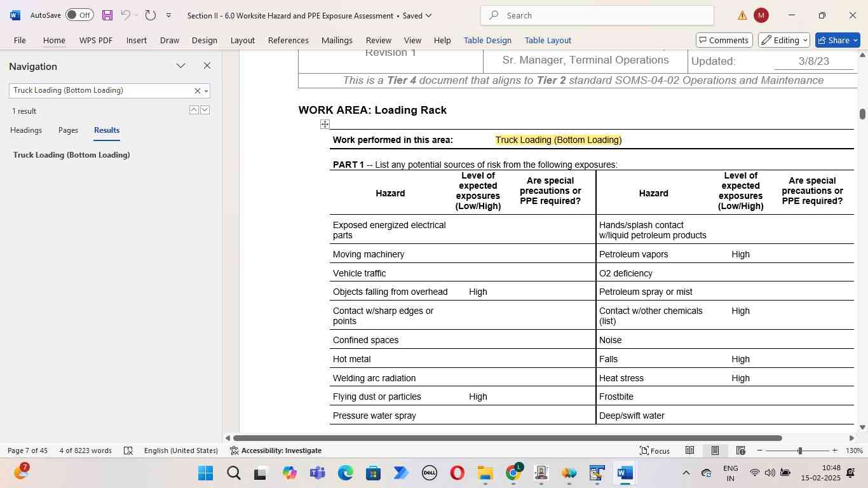
Task: Enable Focus mode in status bar
Action: pyautogui.click(x=654, y=451)
